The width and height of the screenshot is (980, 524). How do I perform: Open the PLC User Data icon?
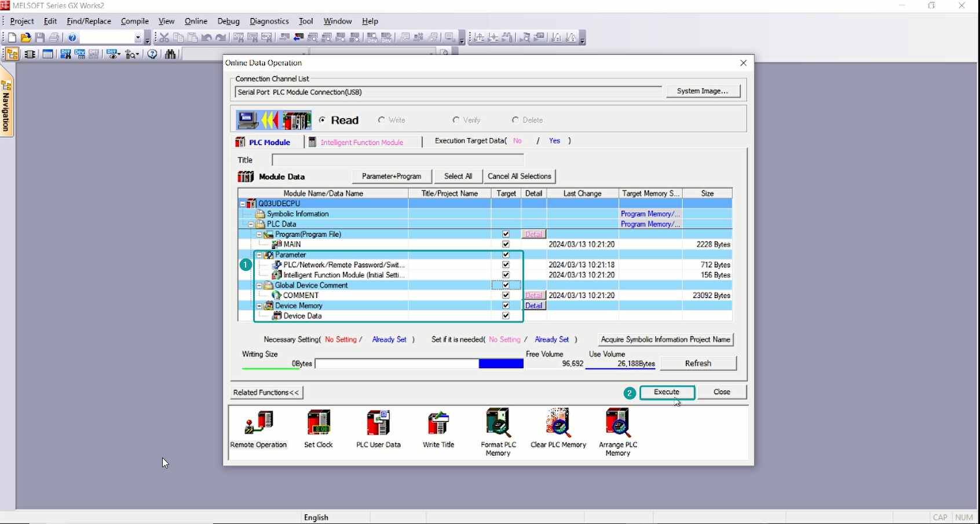click(x=378, y=423)
